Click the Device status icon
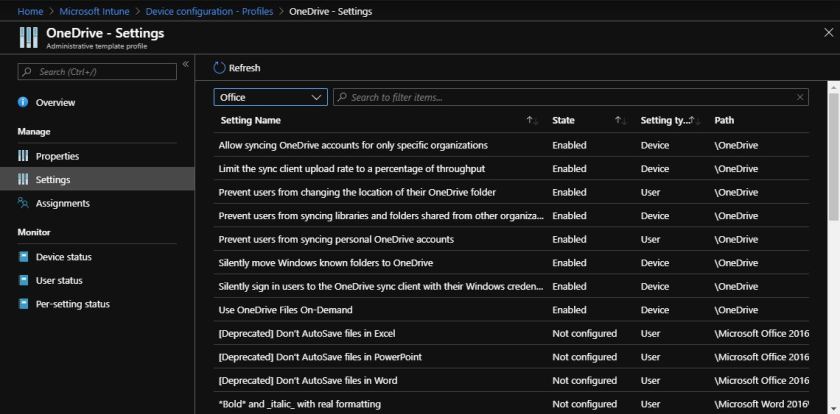 pyautogui.click(x=23, y=257)
